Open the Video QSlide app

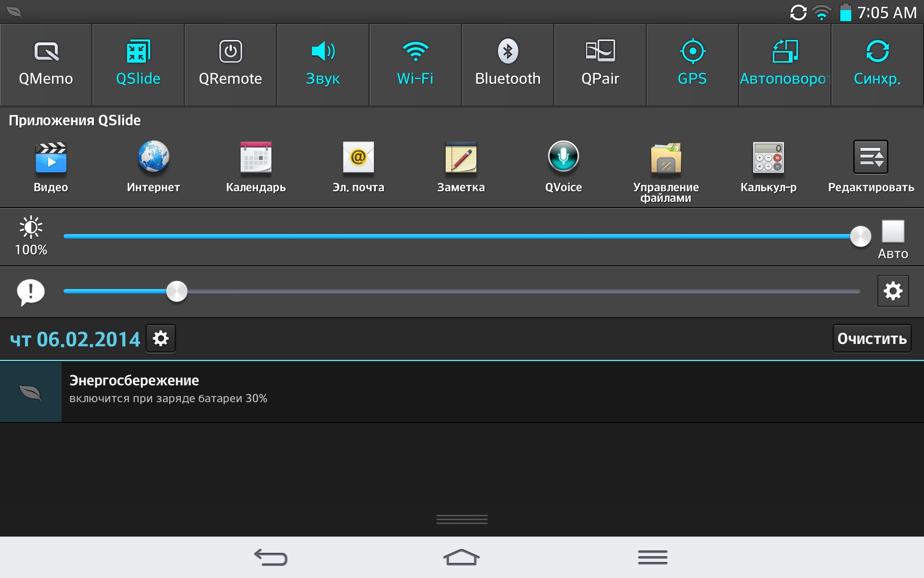(x=51, y=158)
